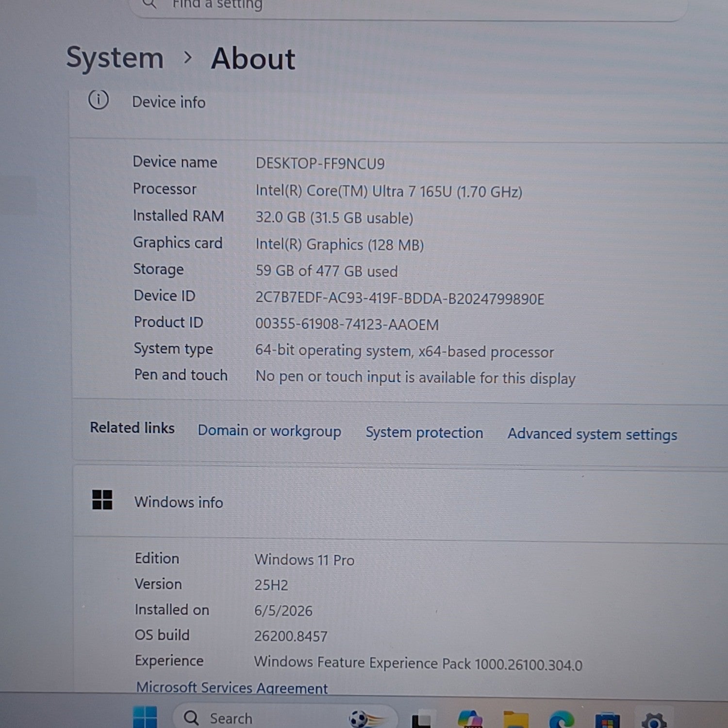Click the Product ID label
The height and width of the screenshot is (728, 728).
(168, 322)
